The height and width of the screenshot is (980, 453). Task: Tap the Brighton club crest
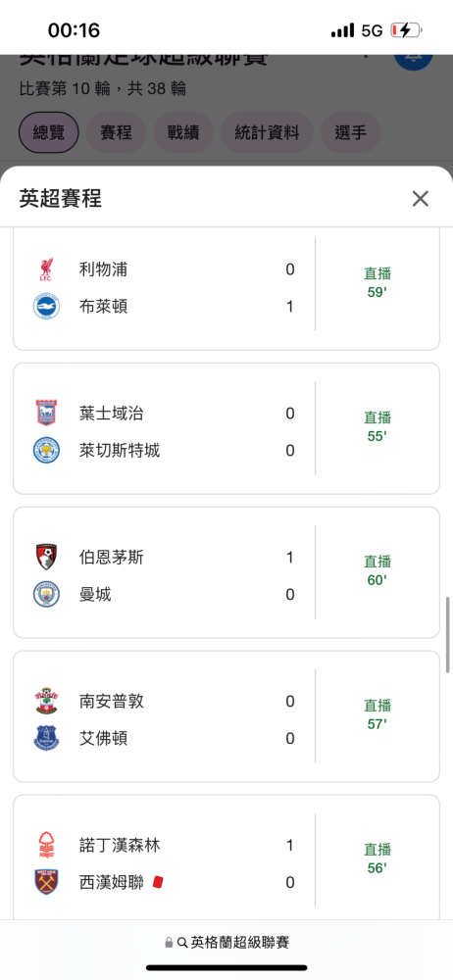click(x=46, y=307)
